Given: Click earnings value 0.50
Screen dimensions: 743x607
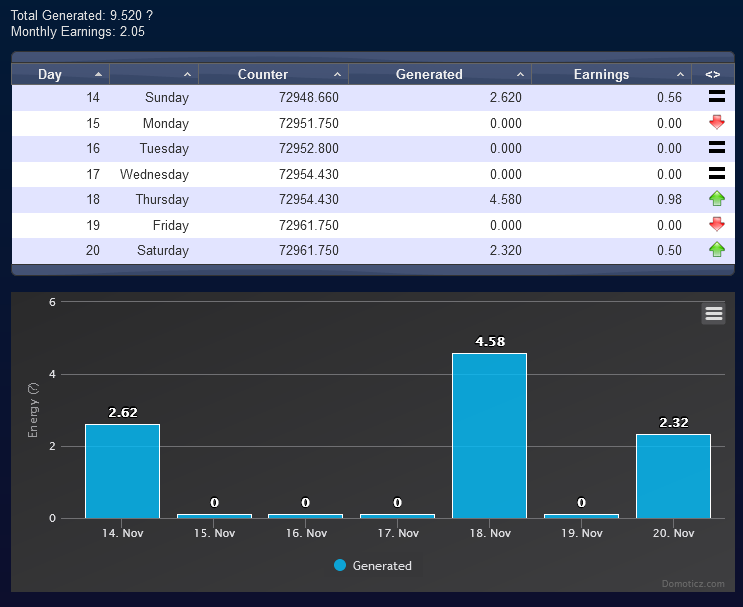Looking at the screenshot, I should click(669, 250).
